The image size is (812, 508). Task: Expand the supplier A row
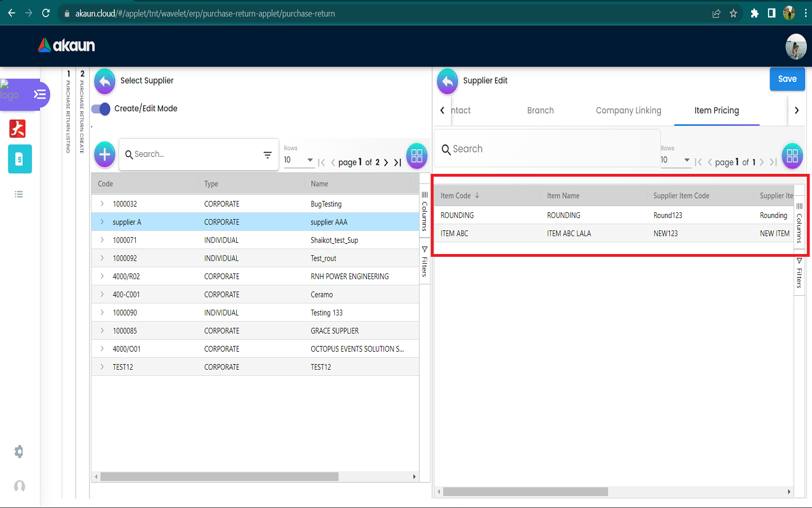[102, 222]
